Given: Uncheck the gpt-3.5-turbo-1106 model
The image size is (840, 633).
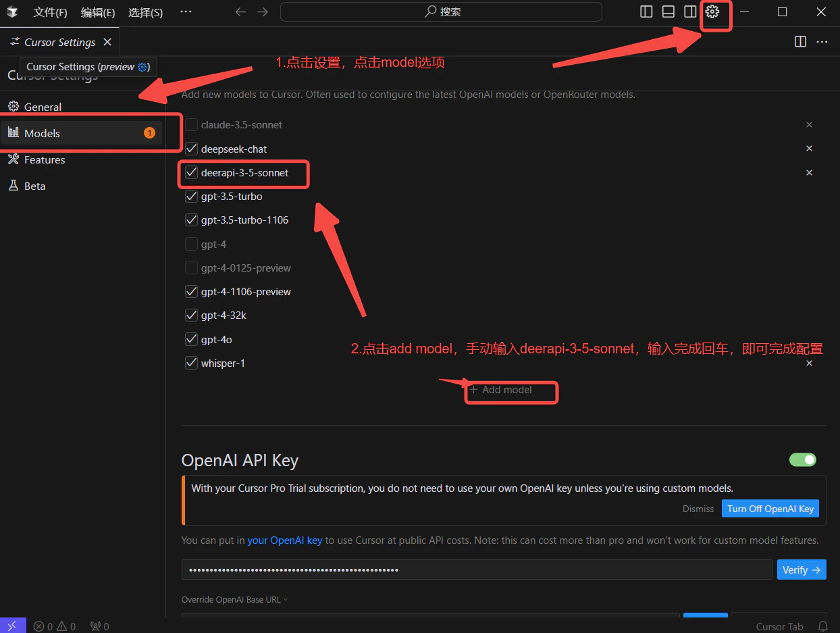Looking at the screenshot, I should [x=191, y=220].
